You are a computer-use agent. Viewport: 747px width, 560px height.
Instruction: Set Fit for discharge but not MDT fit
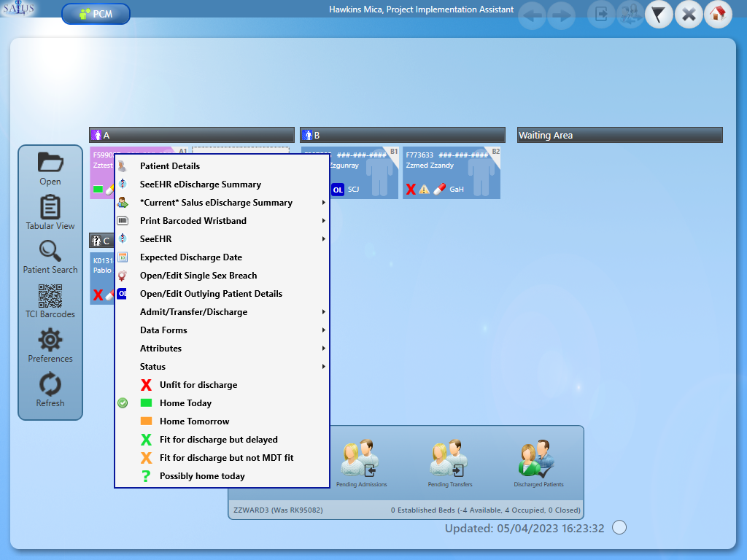tap(222, 458)
